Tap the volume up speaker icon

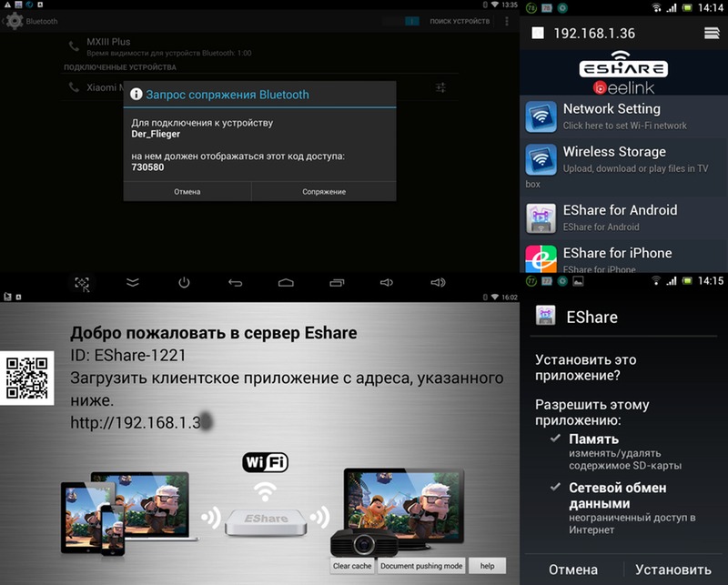[438, 283]
